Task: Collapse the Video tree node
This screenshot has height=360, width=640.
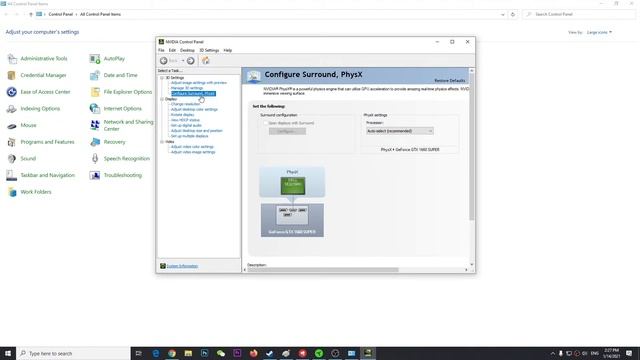Action: (162, 142)
